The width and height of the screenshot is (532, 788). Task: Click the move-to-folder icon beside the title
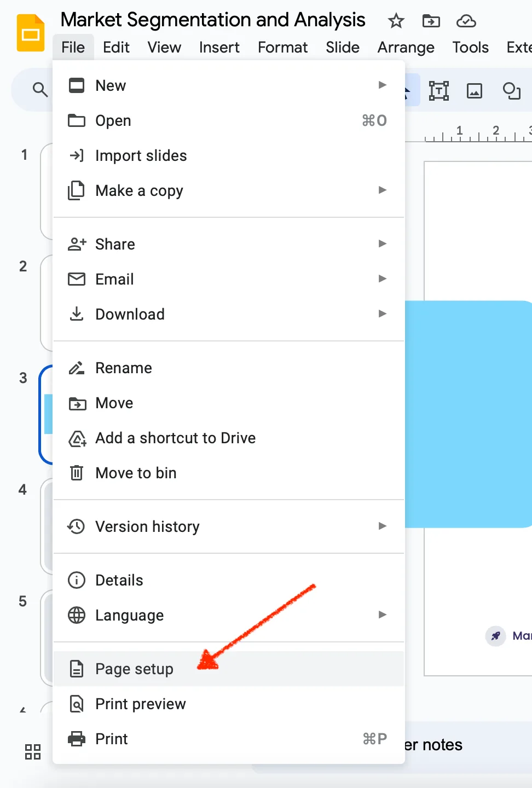click(431, 21)
